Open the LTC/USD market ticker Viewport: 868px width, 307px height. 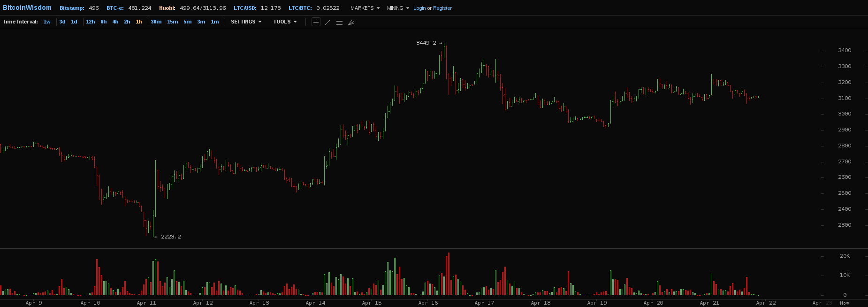coord(257,8)
